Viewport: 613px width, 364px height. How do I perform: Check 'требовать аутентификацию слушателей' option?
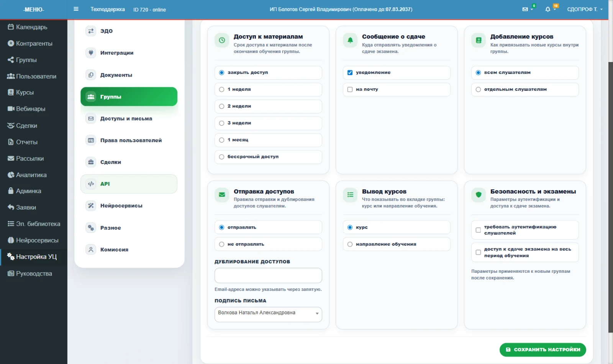[478, 230]
